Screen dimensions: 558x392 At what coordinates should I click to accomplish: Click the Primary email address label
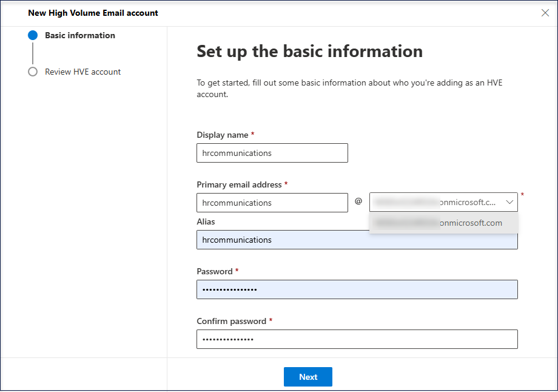click(239, 184)
